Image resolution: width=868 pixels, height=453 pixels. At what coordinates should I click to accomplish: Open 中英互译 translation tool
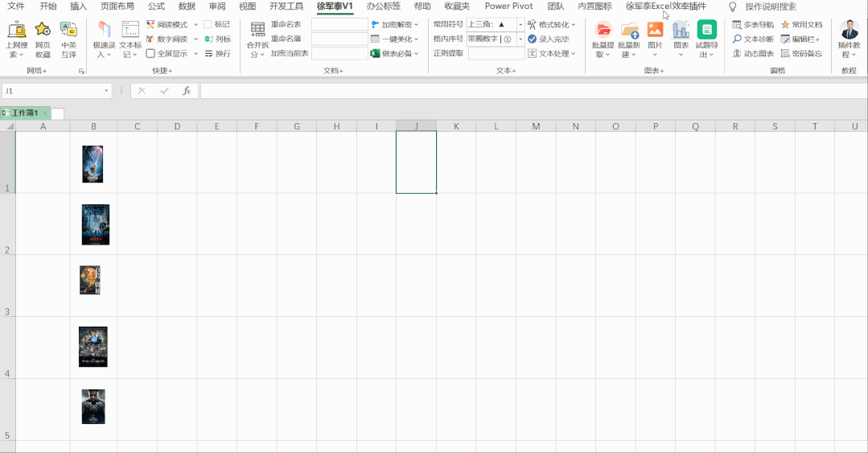pyautogui.click(x=68, y=39)
